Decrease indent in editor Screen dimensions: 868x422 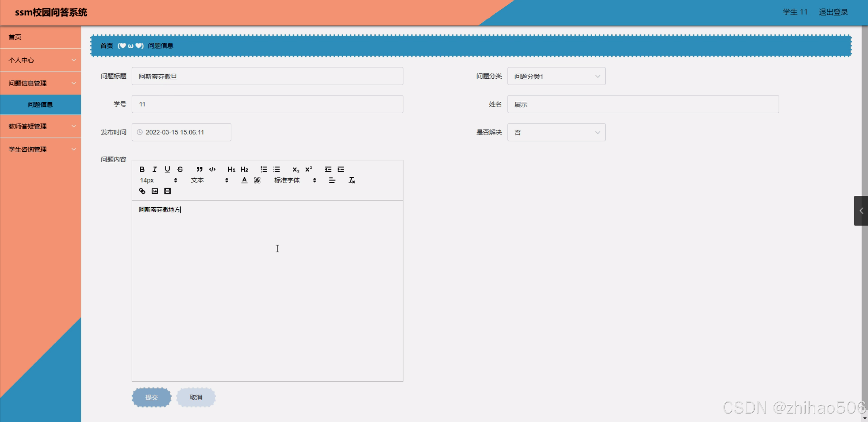(328, 169)
